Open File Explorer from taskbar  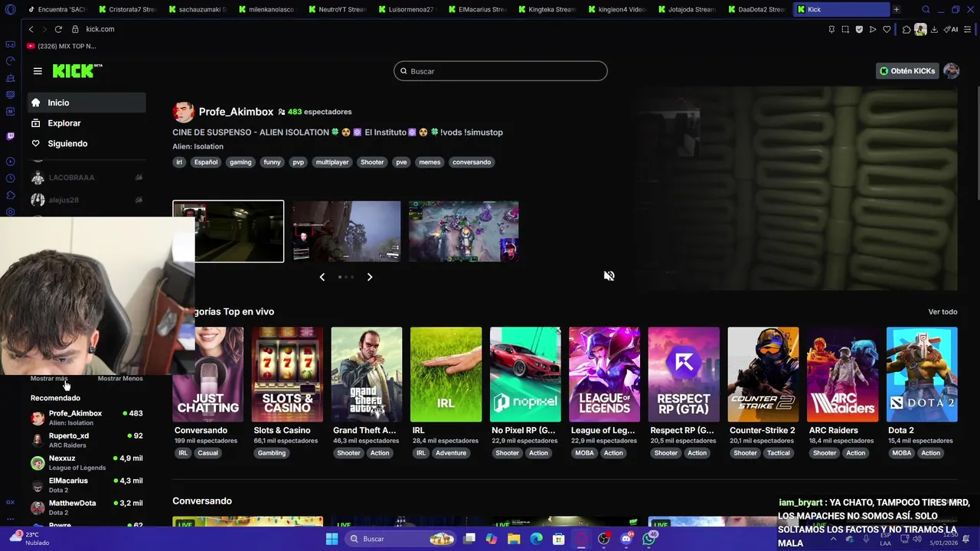point(514,539)
